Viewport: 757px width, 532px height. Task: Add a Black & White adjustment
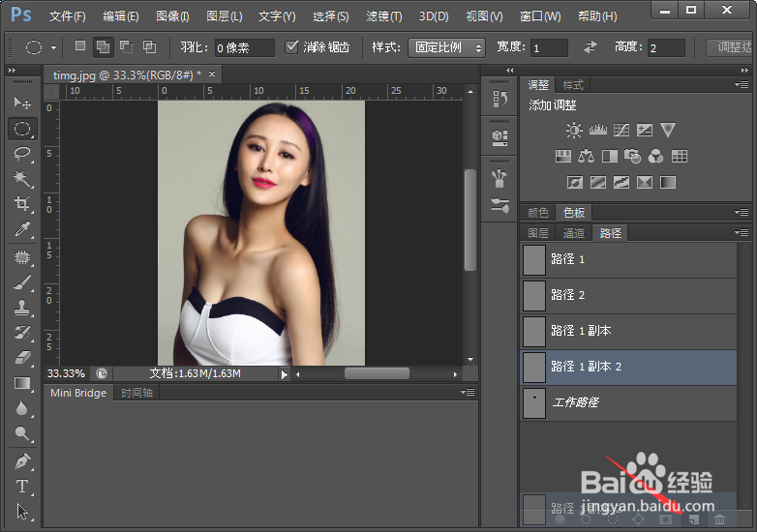tap(609, 156)
